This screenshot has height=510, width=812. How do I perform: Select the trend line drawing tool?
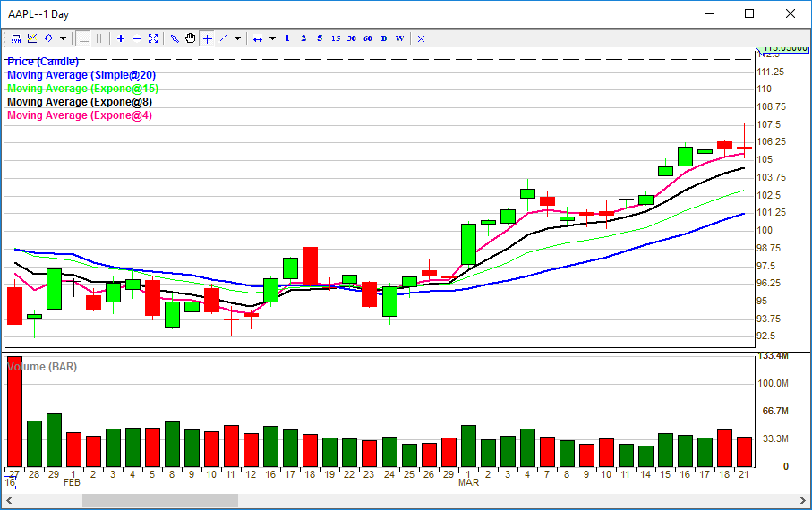point(224,38)
